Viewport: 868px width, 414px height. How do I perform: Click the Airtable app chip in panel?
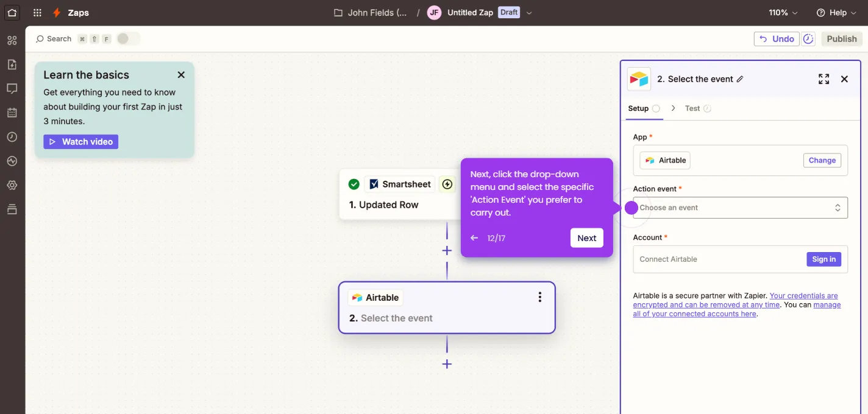coord(665,160)
